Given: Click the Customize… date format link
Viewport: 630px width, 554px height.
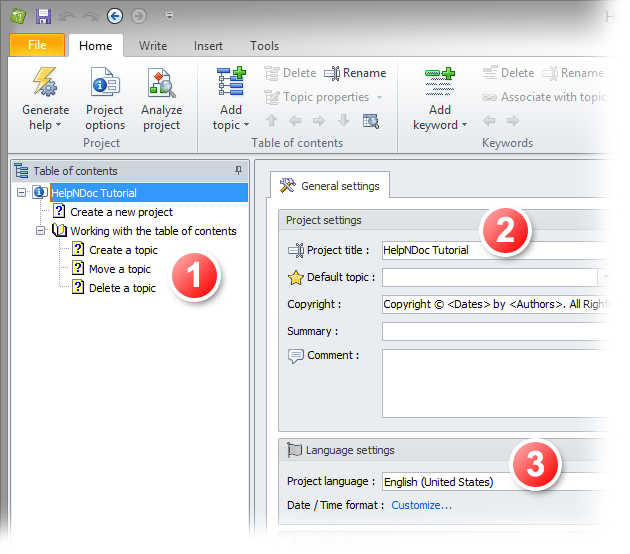Looking at the screenshot, I should click(421, 505).
